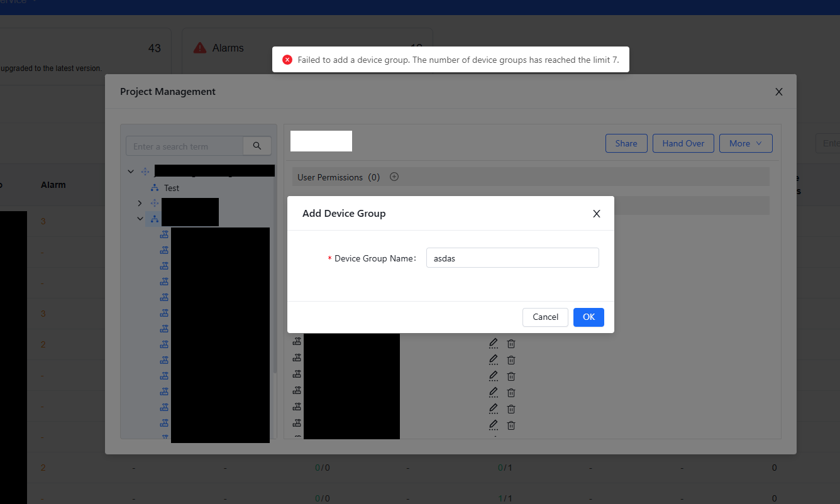Click the Hand Over button
The image size is (840, 504).
click(683, 143)
